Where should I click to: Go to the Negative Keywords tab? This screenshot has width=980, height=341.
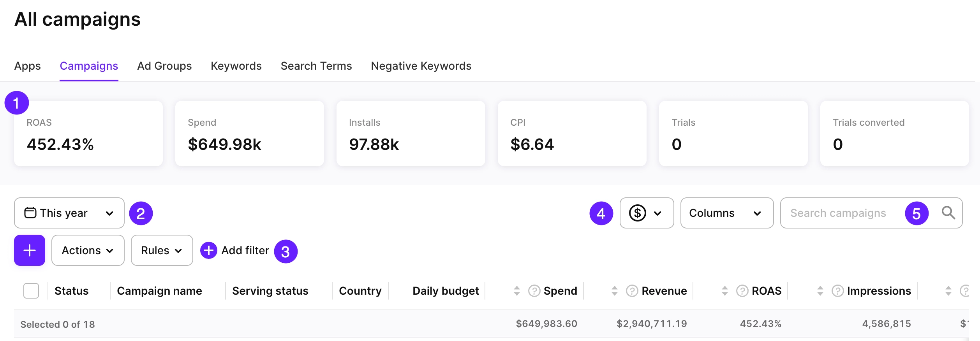(421, 66)
